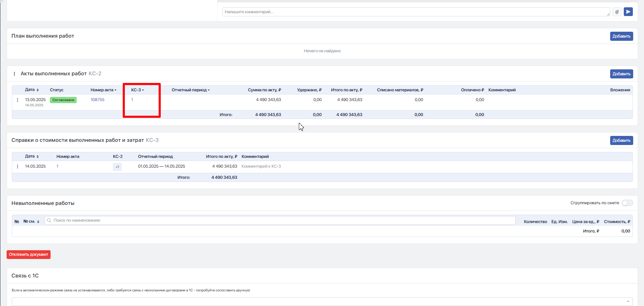Expand Отчетный период column filter
Image resolution: width=644 pixels, height=306 pixels.
[190, 90]
